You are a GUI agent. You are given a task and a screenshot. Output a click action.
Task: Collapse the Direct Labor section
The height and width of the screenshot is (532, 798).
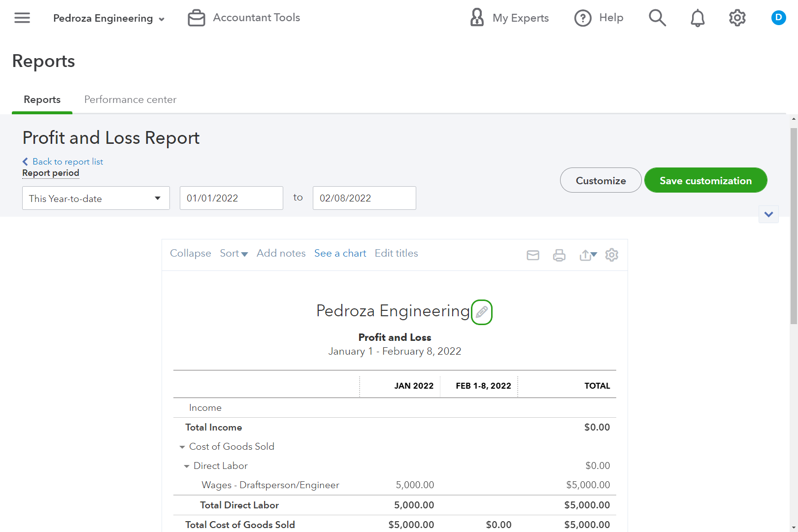(x=186, y=465)
